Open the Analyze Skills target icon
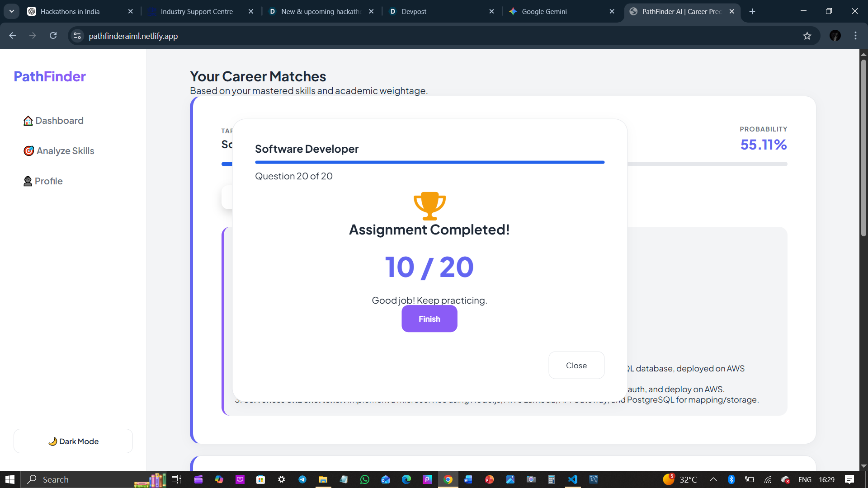 [x=28, y=151]
